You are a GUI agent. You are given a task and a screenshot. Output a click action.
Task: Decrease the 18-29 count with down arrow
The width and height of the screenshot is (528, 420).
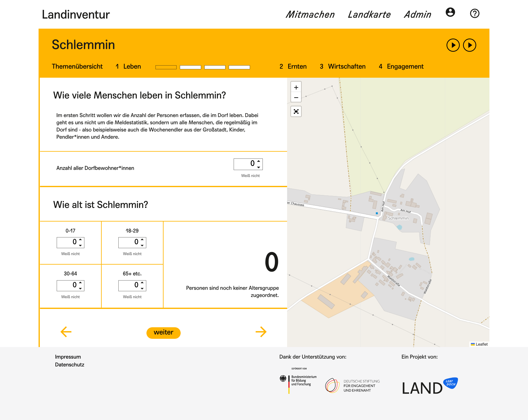pyautogui.click(x=142, y=245)
